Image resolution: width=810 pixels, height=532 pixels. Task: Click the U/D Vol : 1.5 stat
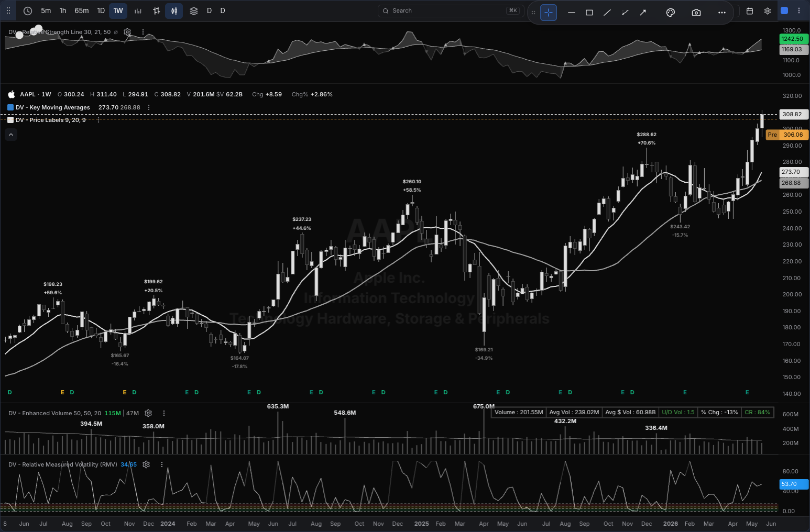tap(678, 412)
